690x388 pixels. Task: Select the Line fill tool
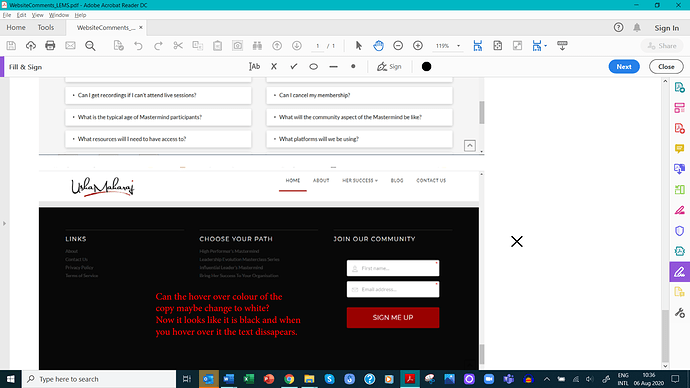(333, 67)
